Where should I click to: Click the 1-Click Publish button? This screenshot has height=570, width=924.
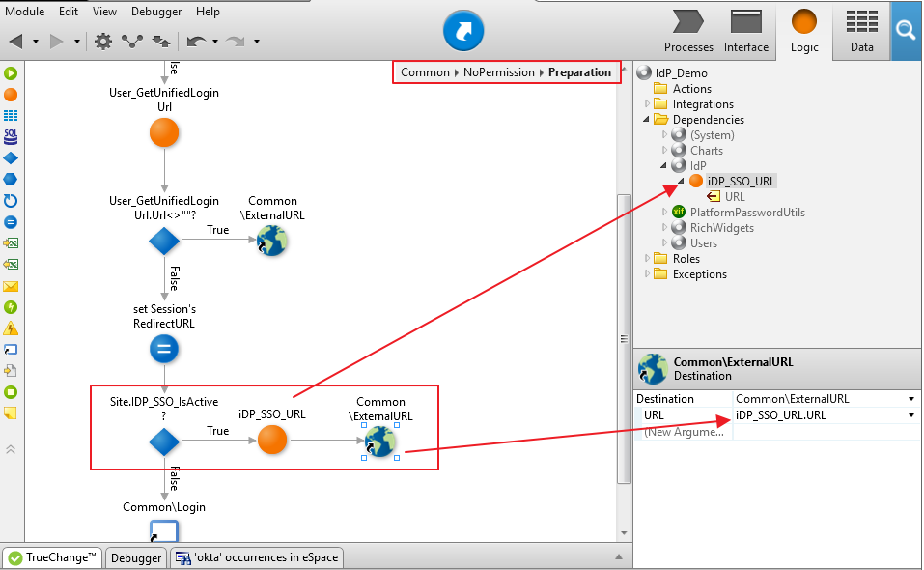pyautogui.click(x=462, y=32)
